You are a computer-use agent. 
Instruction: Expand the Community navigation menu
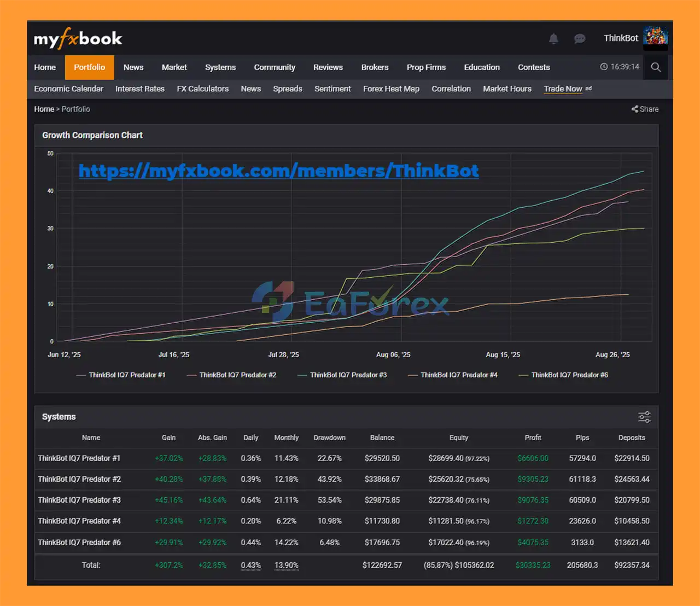[275, 67]
